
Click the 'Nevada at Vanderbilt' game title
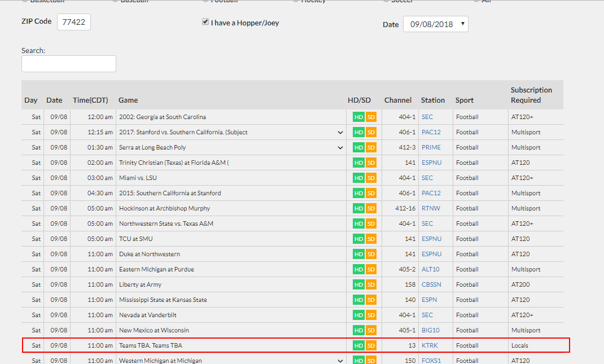(x=148, y=315)
